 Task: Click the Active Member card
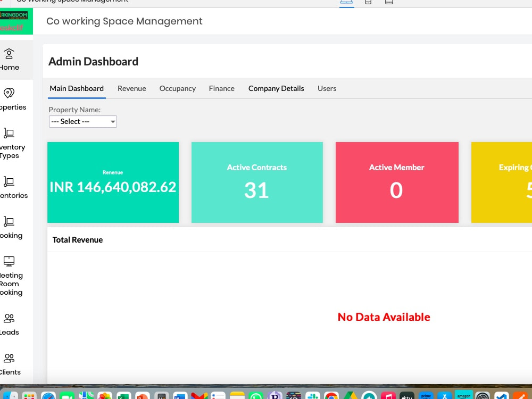point(397,182)
